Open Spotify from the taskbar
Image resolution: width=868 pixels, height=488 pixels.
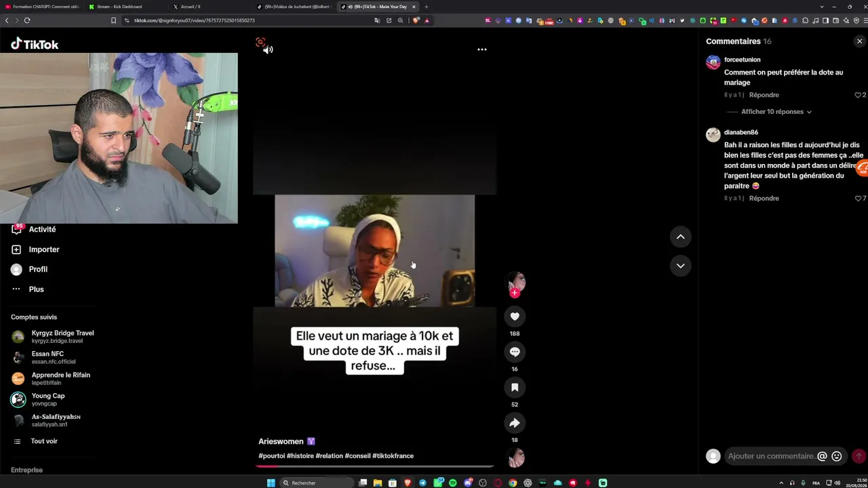pyautogui.click(x=453, y=483)
